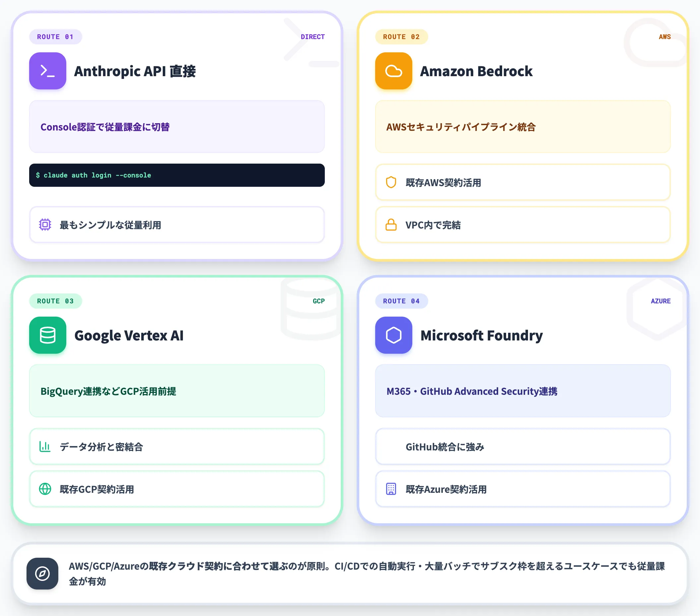Image resolution: width=700 pixels, height=616 pixels.
Task: Click the ROUTE 03 badge
Action: (55, 301)
